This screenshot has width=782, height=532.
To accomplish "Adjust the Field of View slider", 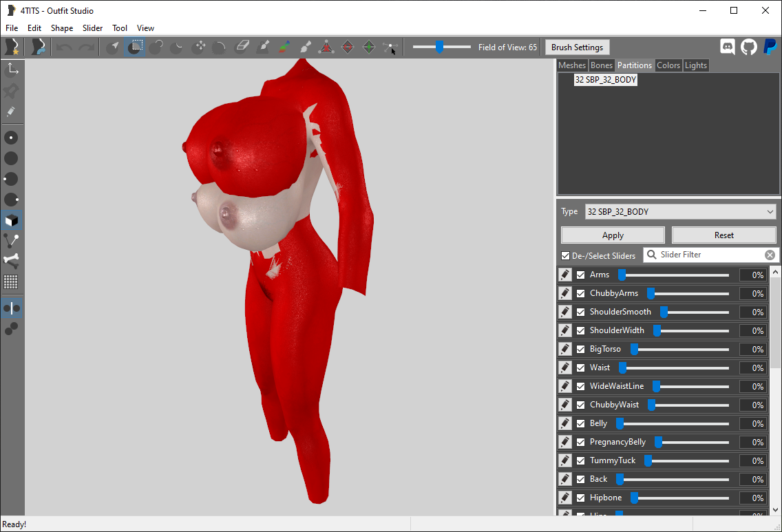I will coord(442,47).
